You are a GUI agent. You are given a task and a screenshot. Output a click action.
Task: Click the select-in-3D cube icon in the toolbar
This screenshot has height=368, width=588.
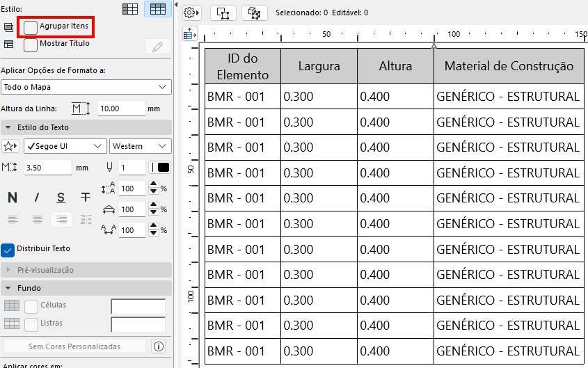click(254, 13)
